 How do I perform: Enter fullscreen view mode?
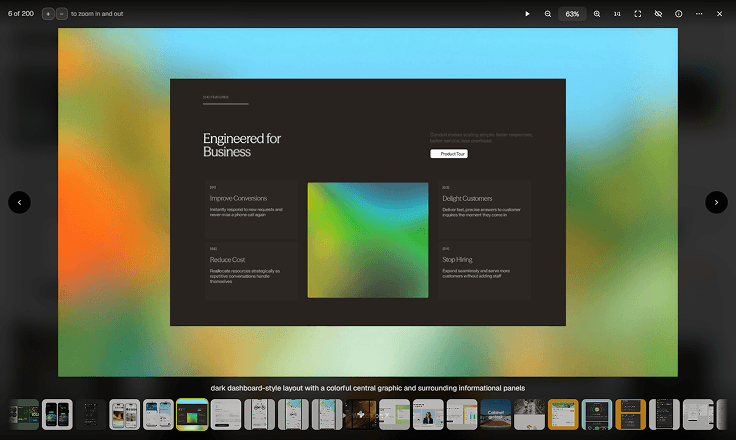(637, 14)
